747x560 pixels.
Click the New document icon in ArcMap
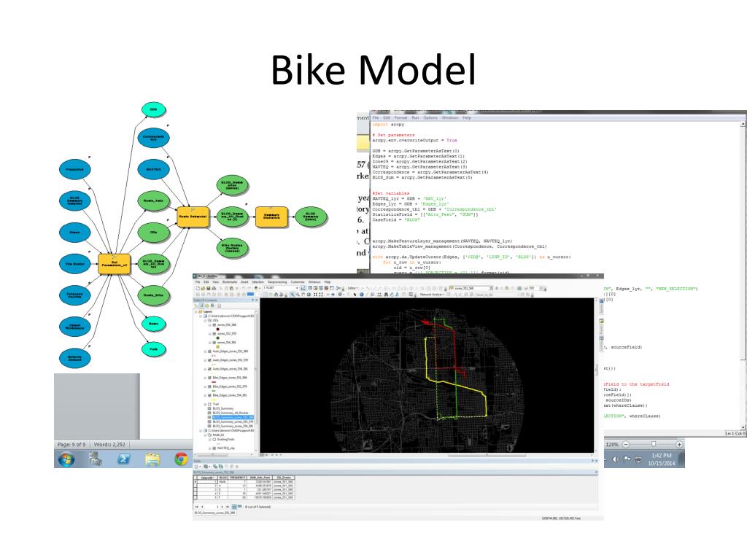point(197,288)
